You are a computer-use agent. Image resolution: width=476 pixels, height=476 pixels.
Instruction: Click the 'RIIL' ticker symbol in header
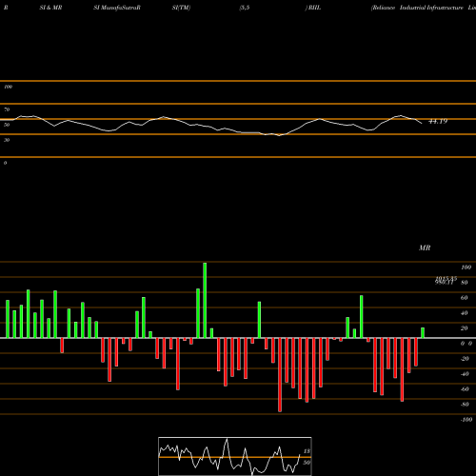[314, 8]
